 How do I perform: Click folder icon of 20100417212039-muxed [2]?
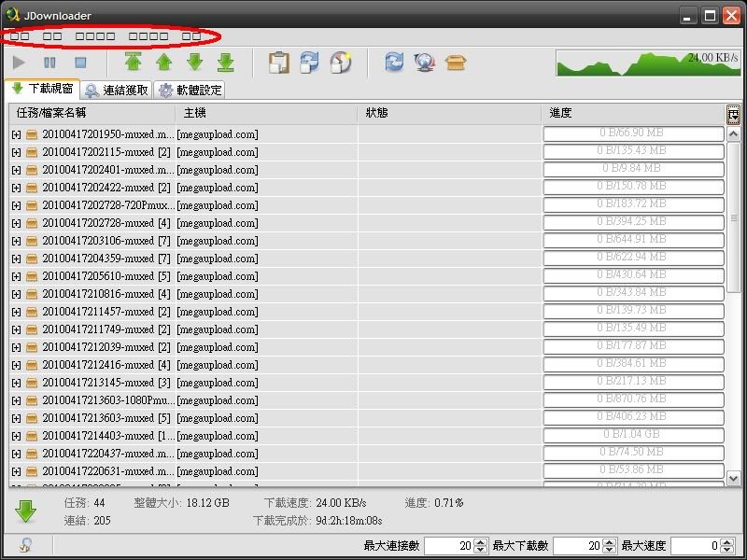coord(32,347)
